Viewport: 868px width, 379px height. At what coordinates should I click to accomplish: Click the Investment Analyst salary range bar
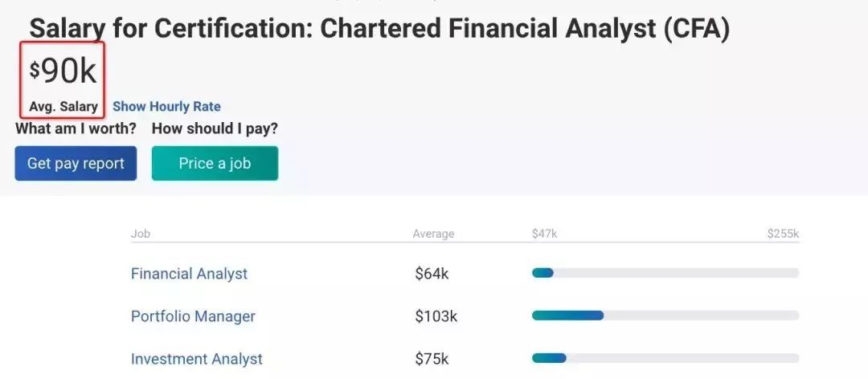coord(665,358)
